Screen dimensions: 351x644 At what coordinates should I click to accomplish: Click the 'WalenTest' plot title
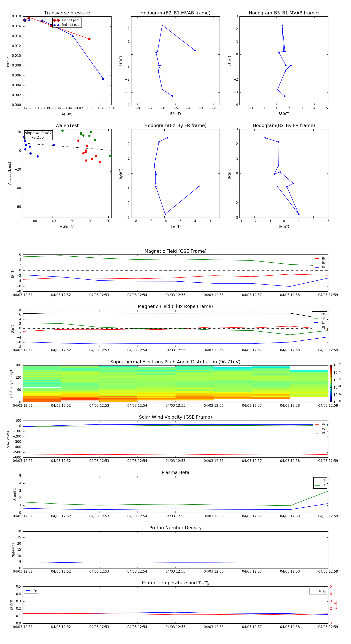coord(67,125)
